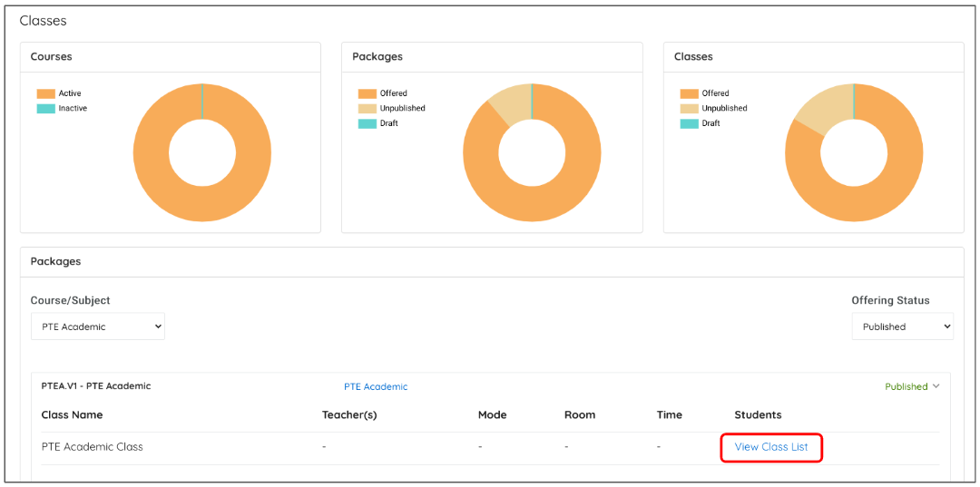Open the Offering Status dropdown
Screen dimensions: 980x487
902,326
